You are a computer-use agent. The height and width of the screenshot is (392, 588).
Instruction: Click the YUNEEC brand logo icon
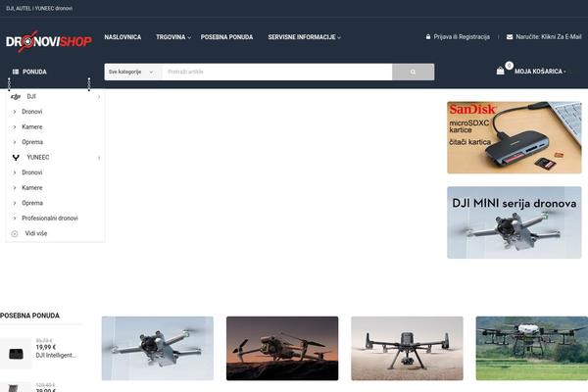pyautogui.click(x=16, y=158)
